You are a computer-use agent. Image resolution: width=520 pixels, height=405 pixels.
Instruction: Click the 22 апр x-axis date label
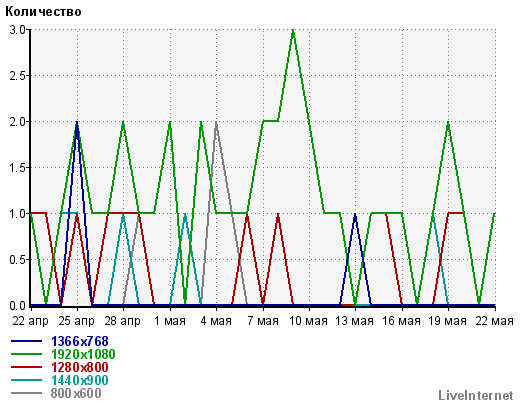point(31,321)
